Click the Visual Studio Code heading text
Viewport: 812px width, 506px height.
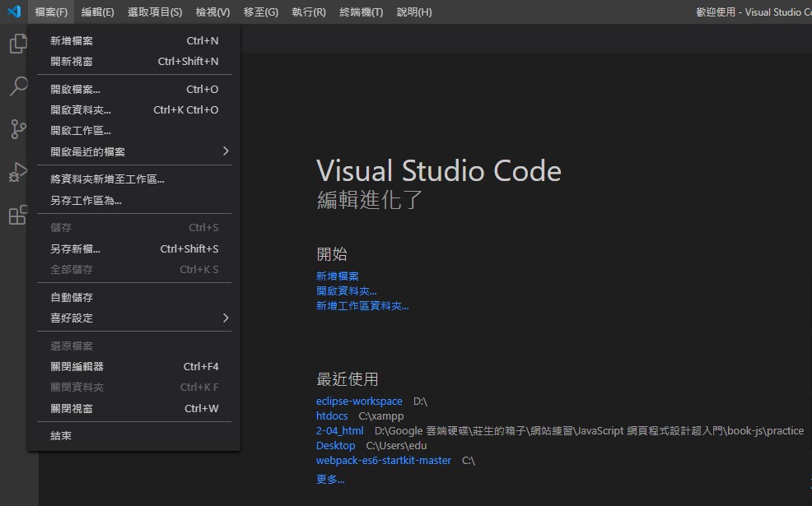pyautogui.click(x=439, y=171)
